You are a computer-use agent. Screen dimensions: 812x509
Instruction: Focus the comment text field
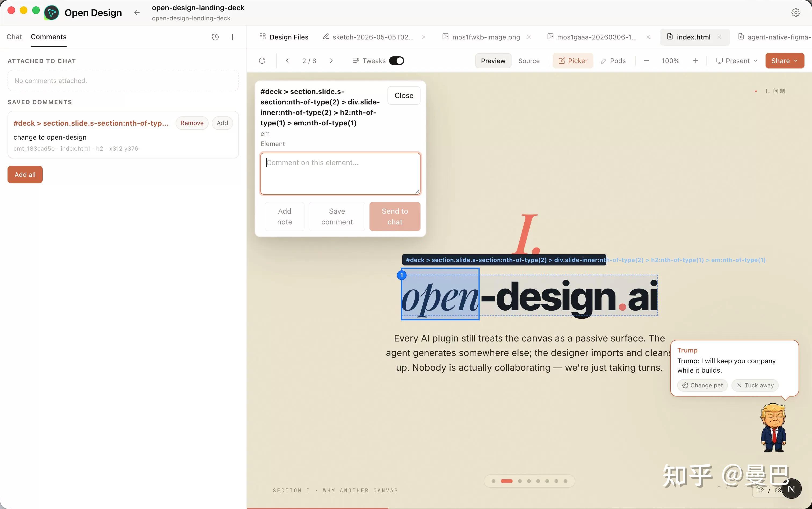(340, 174)
